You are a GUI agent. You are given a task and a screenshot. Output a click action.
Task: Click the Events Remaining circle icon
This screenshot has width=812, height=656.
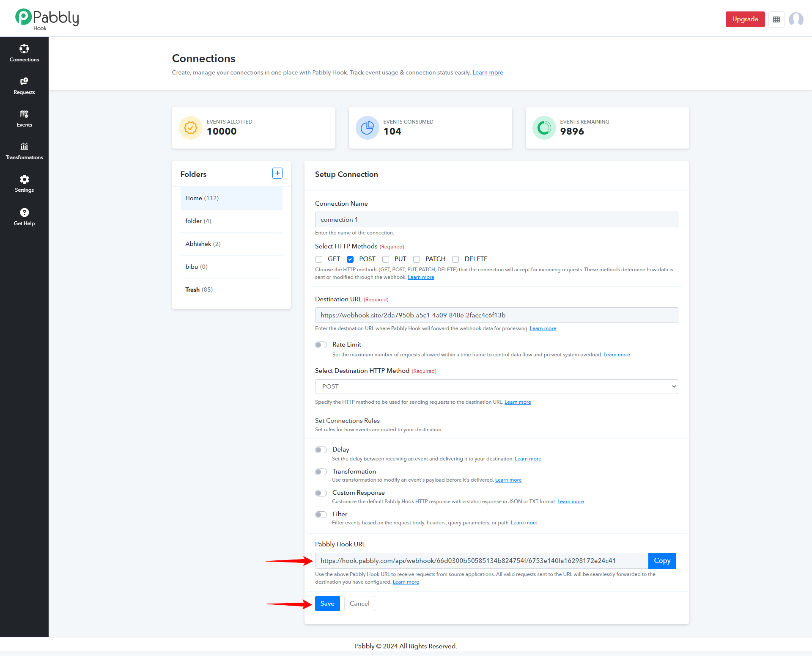544,128
